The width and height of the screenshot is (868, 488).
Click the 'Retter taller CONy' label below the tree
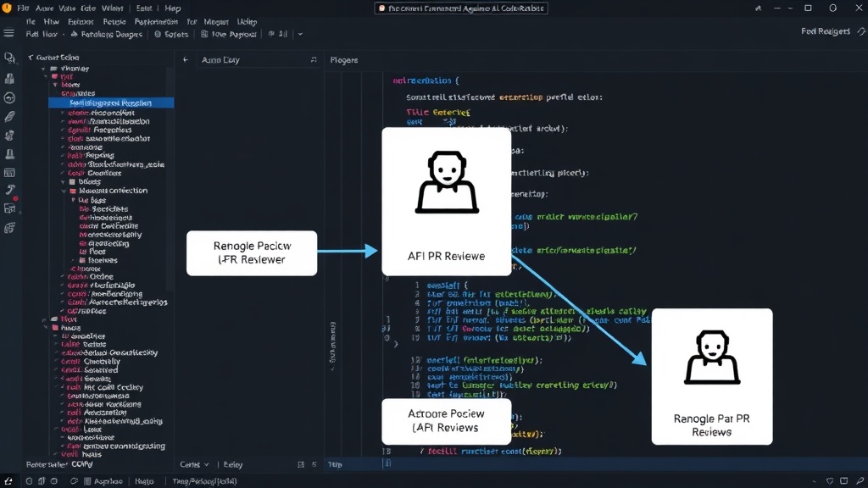pos(60,464)
